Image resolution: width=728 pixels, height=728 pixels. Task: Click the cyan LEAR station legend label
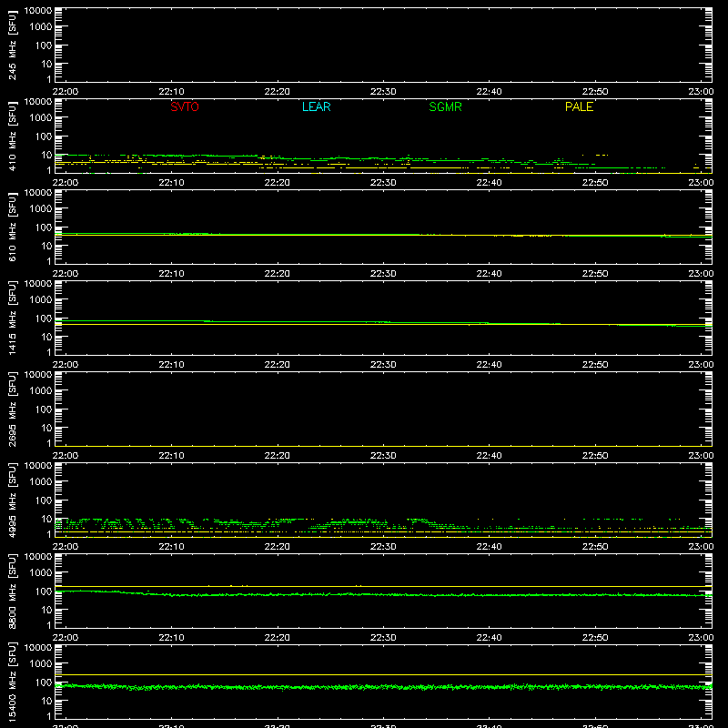pos(316,106)
